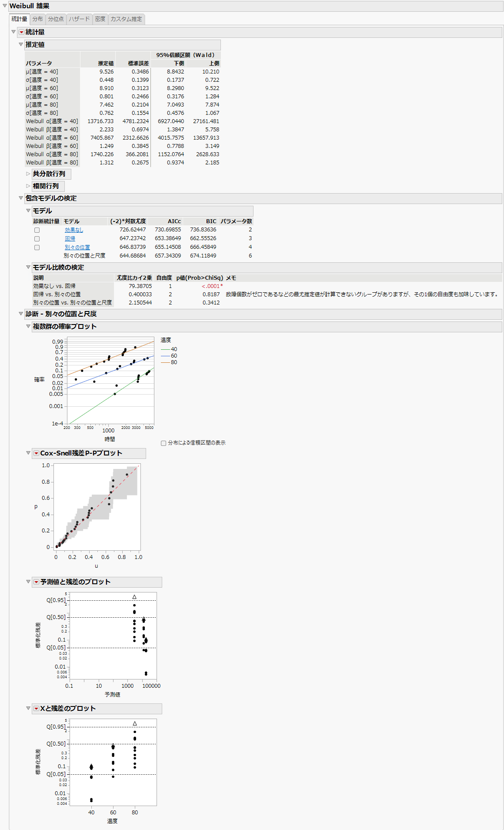Open red triangle menu for Xと残差のプロット
504x830 pixels.
pos(36,709)
